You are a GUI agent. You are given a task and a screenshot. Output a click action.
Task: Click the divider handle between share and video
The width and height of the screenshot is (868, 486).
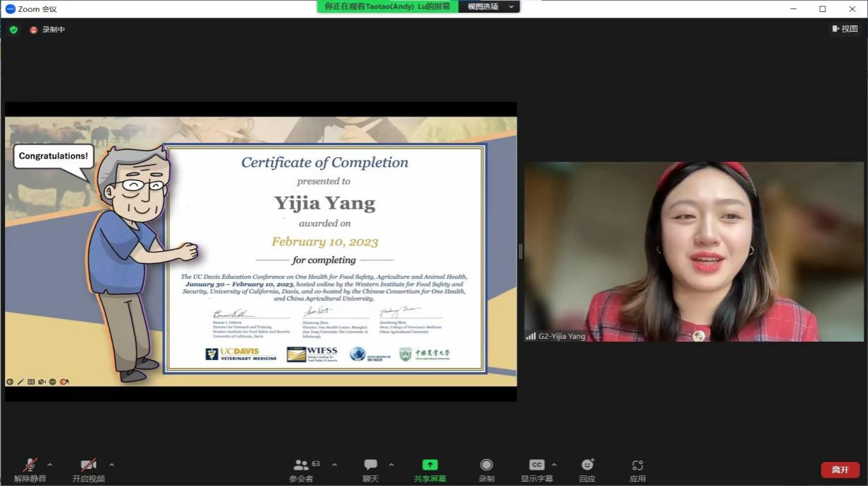pos(520,251)
